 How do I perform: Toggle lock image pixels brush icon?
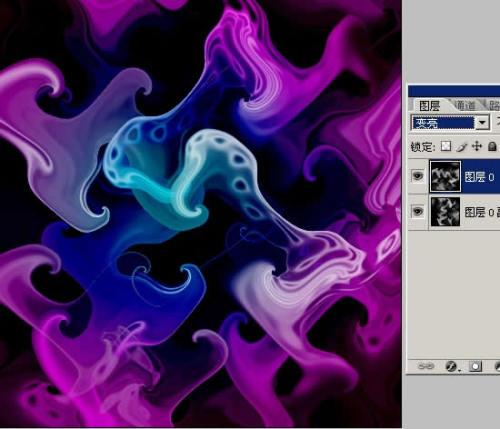coord(461,146)
